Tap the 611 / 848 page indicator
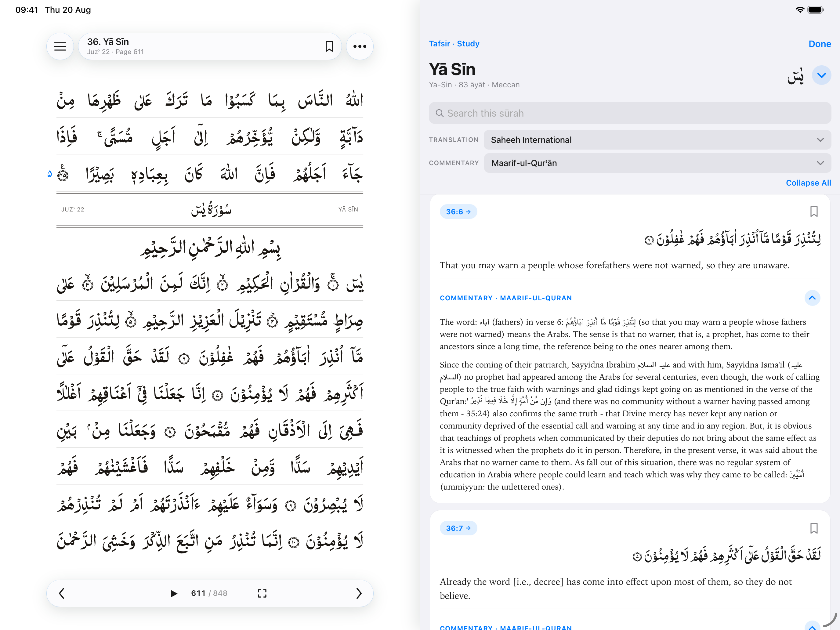This screenshot has width=840, height=630. pos(209,593)
